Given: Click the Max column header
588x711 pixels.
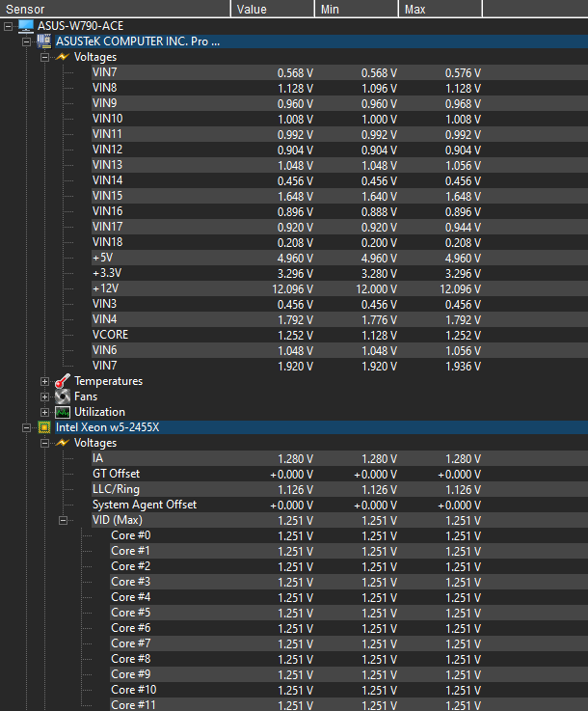Looking at the screenshot, I should point(440,9).
